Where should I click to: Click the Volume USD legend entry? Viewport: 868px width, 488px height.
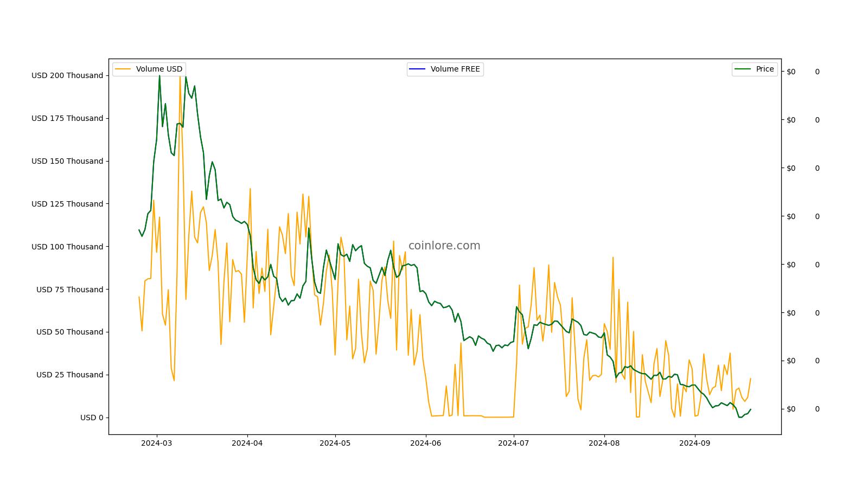(x=149, y=69)
